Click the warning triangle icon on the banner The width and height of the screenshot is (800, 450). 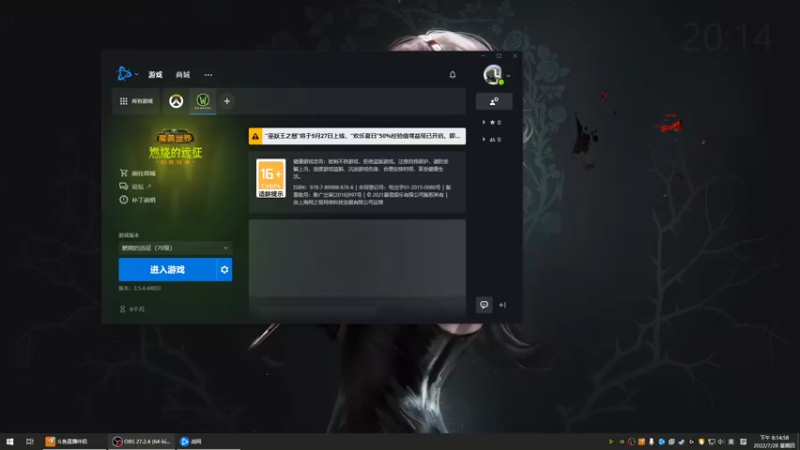(255, 136)
